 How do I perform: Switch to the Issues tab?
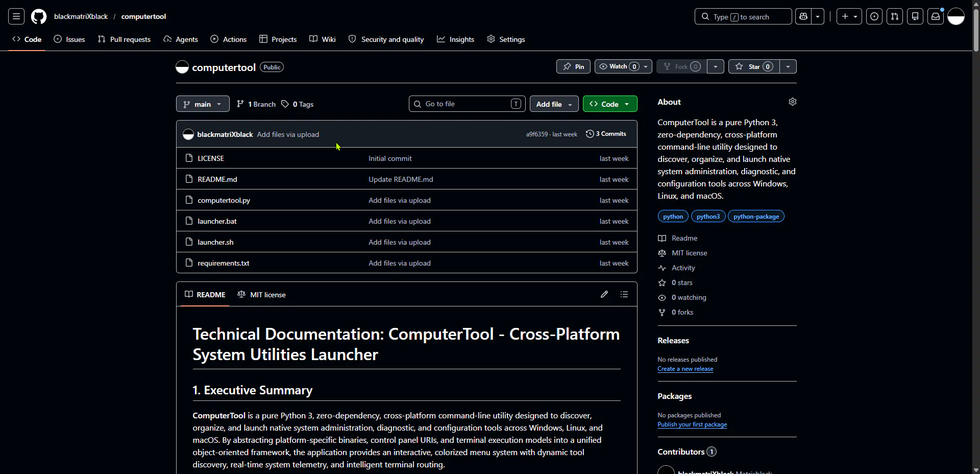point(69,39)
